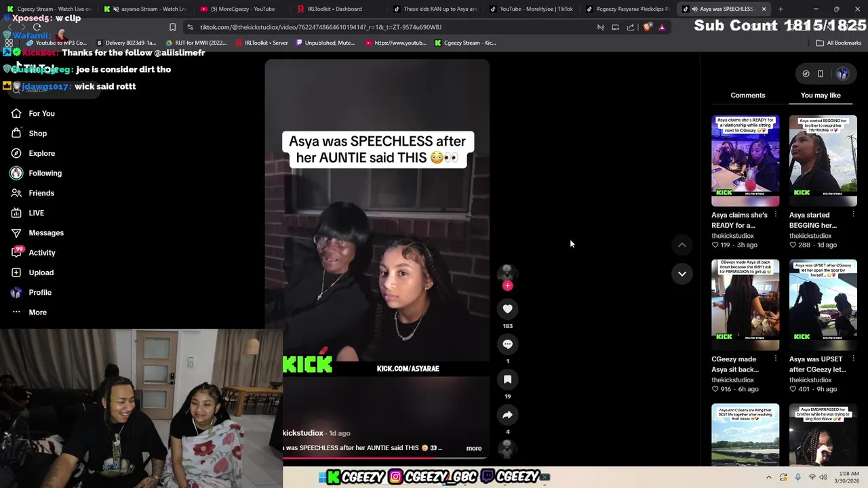The image size is (868, 488).
Task: Play 'Asya claims she's READY' thumbnail
Action: (745, 161)
